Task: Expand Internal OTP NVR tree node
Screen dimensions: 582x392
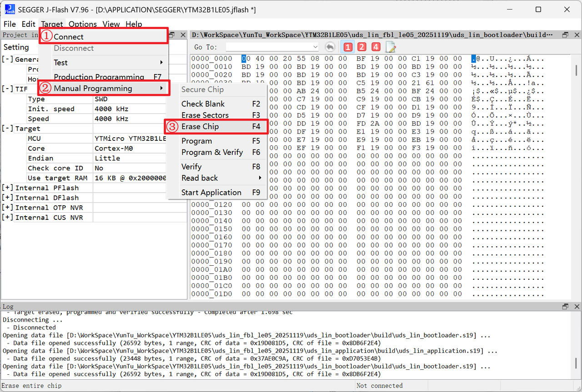Action: click(8, 208)
